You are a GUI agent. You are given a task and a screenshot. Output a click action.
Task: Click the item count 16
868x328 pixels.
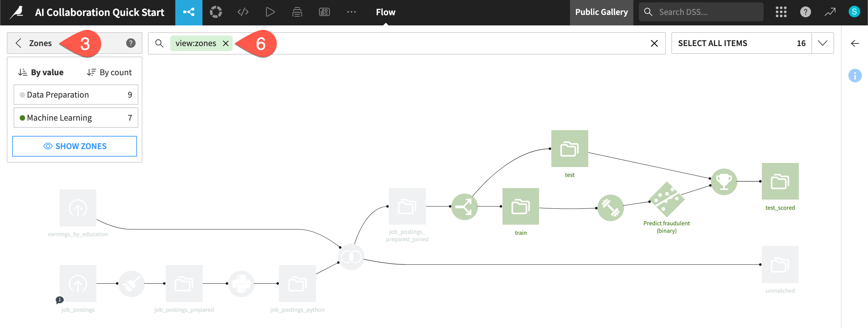pyautogui.click(x=801, y=43)
